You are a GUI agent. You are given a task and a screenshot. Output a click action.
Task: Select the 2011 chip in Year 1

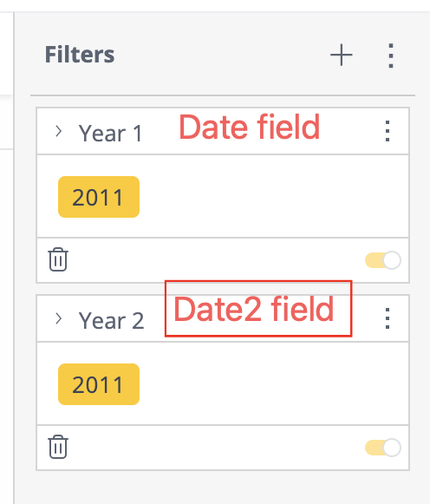[99, 197]
